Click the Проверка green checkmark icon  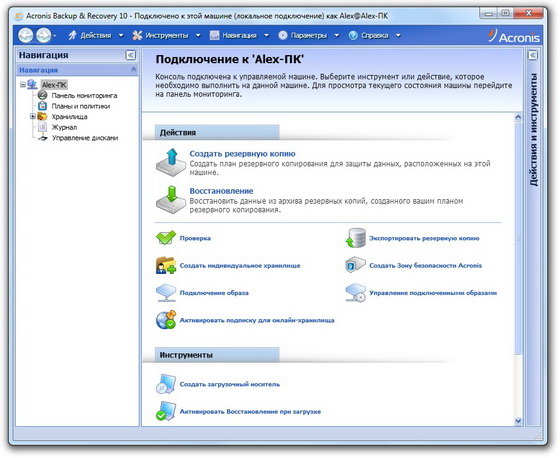[166, 238]
